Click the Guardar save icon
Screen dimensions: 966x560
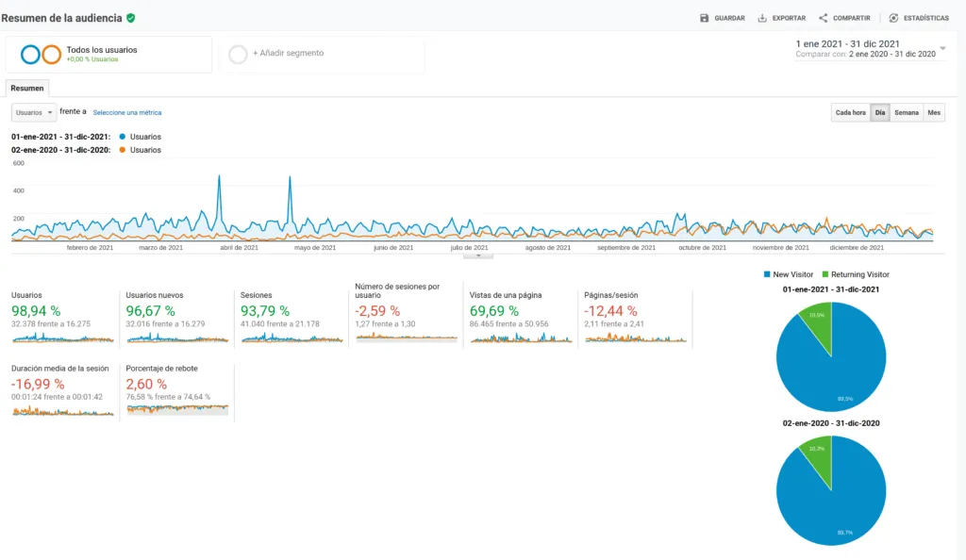click(704, 18)
